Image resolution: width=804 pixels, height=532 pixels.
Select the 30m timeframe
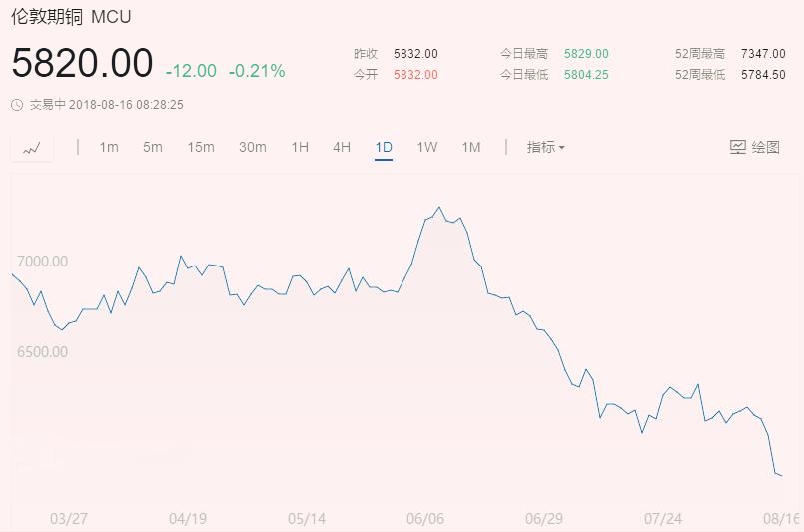pos(253,147)
